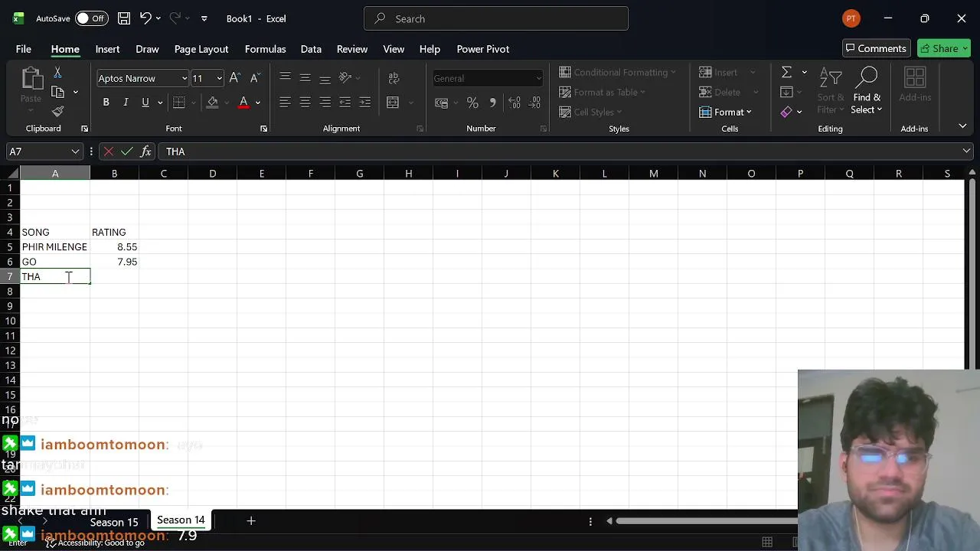Image resolution: width=980 pixels, height=551 pixels.
Task: Click the Clear eraser icon
Action: (786, 112)
